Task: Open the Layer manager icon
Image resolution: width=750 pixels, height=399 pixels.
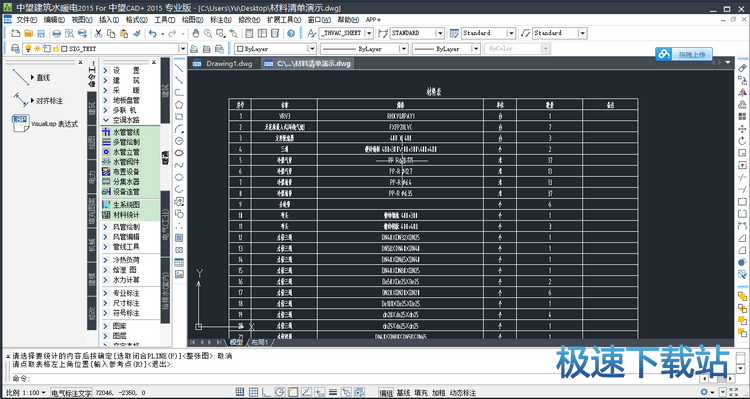Action: (15, 48)
